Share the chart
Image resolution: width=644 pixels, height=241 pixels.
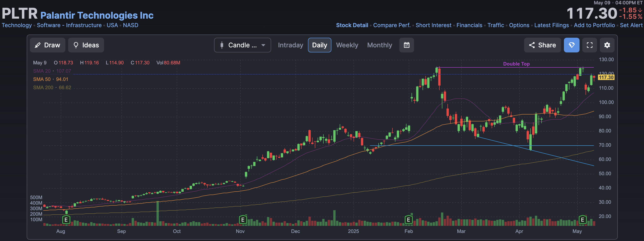(x=542, y=45)
